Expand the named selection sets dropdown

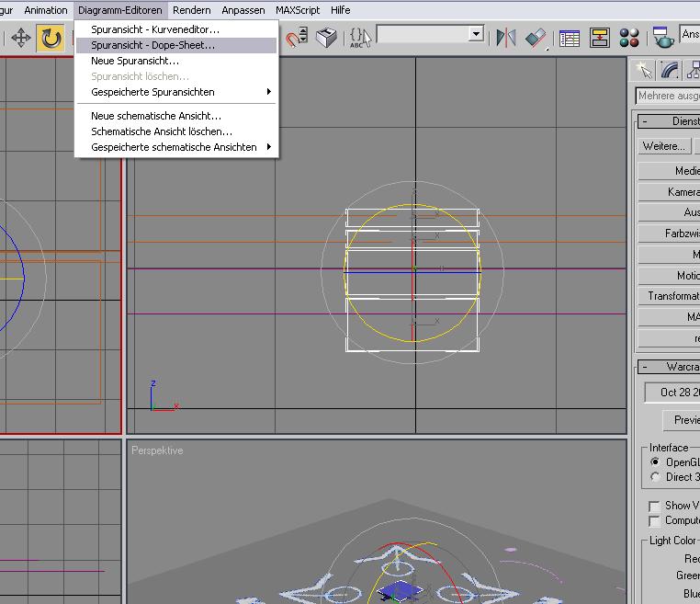tap(477, 34)
